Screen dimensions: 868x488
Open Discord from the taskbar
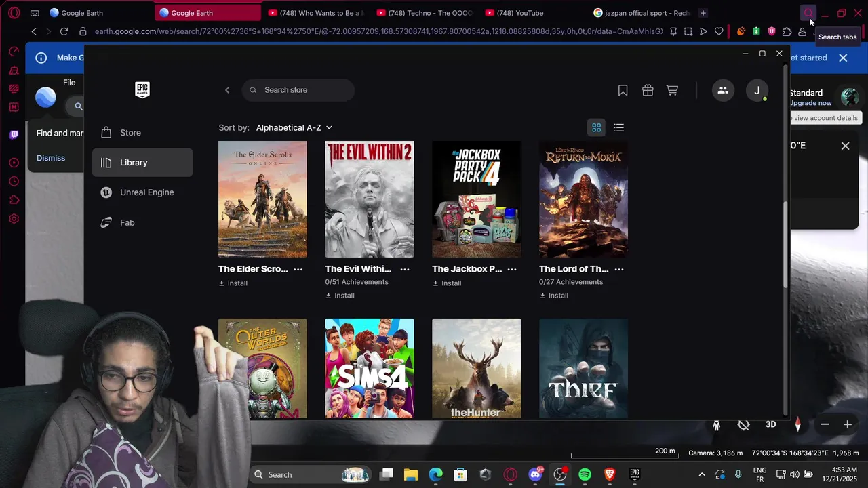(x=535, y=474)
